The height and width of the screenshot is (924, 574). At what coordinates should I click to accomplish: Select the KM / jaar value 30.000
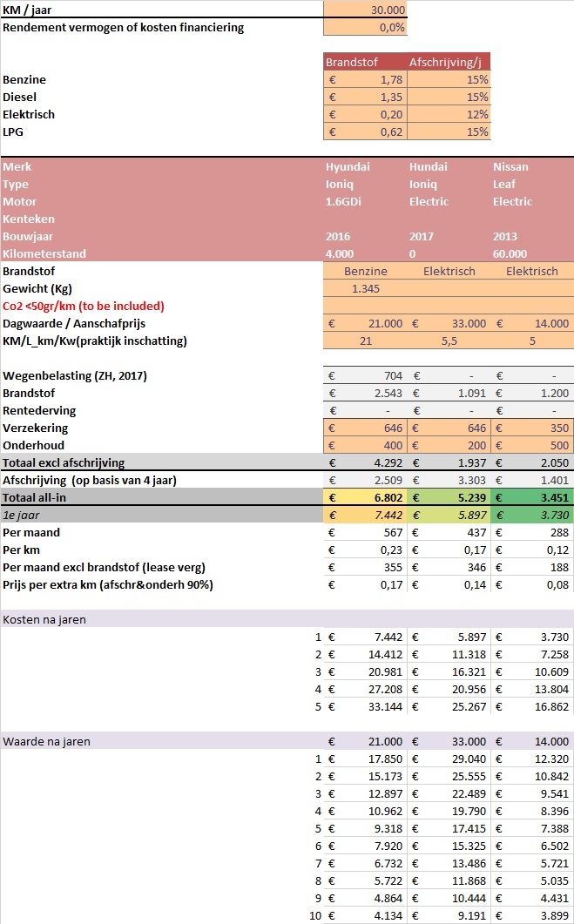[x=365, y=10]
